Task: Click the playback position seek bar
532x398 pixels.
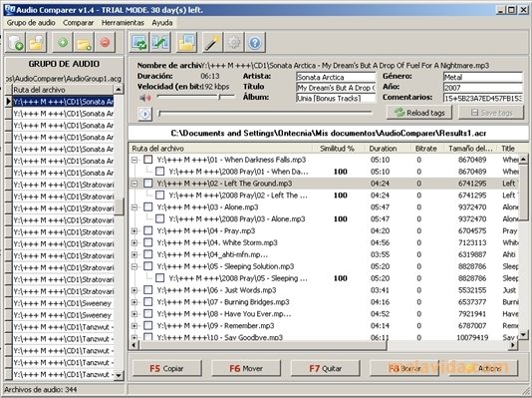Action: pos(265,113)
